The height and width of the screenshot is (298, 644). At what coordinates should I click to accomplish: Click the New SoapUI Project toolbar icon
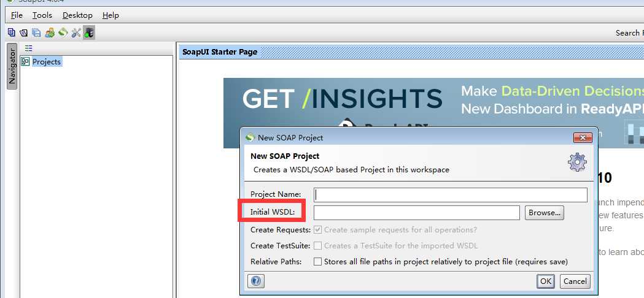point(12,32)
